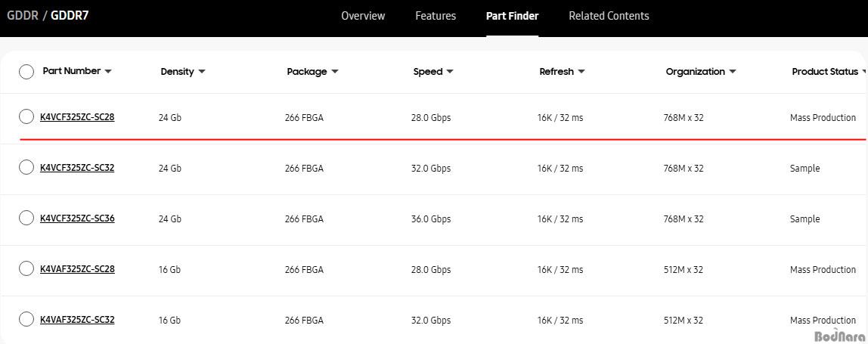Sort by Part Number column arrow

point(108,72)
